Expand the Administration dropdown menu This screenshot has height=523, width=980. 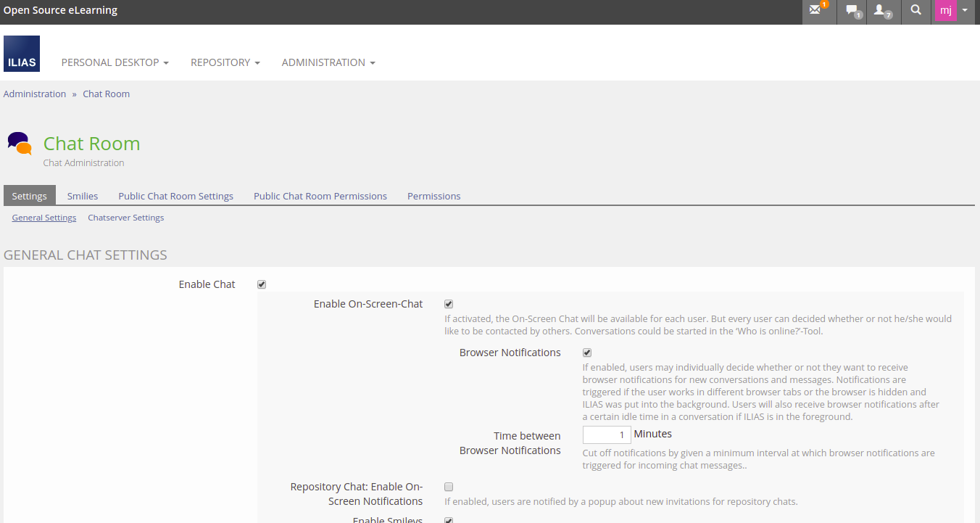click(328, 62)
